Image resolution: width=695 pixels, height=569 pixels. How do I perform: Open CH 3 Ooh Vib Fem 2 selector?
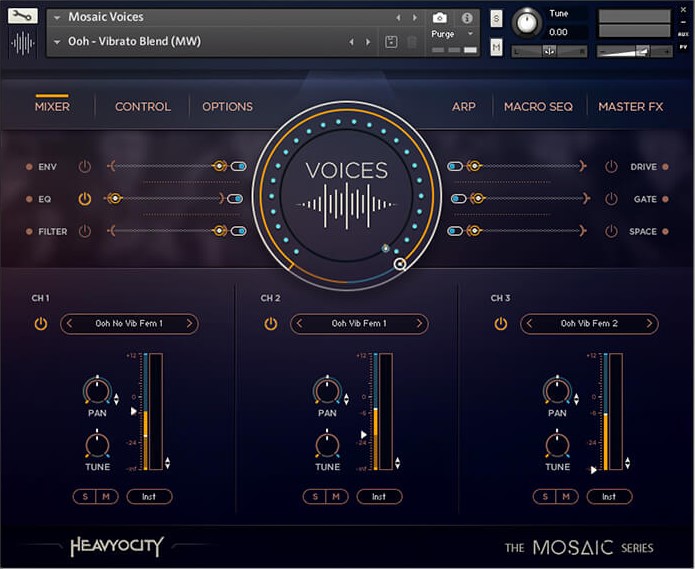[x=589, y=323]
